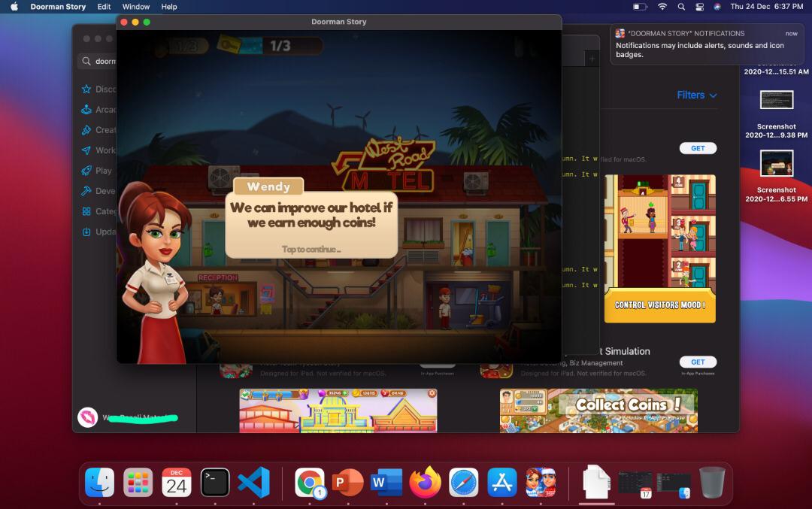Open Microsoft Word from the Dock
812x509 pixels.
pyautogui.click(x=386, y=482)
